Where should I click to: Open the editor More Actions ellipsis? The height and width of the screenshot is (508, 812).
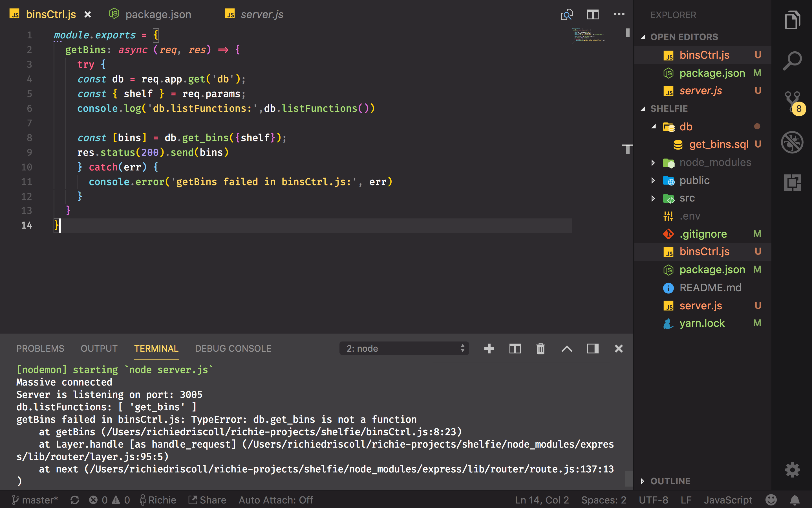(619, 14)
